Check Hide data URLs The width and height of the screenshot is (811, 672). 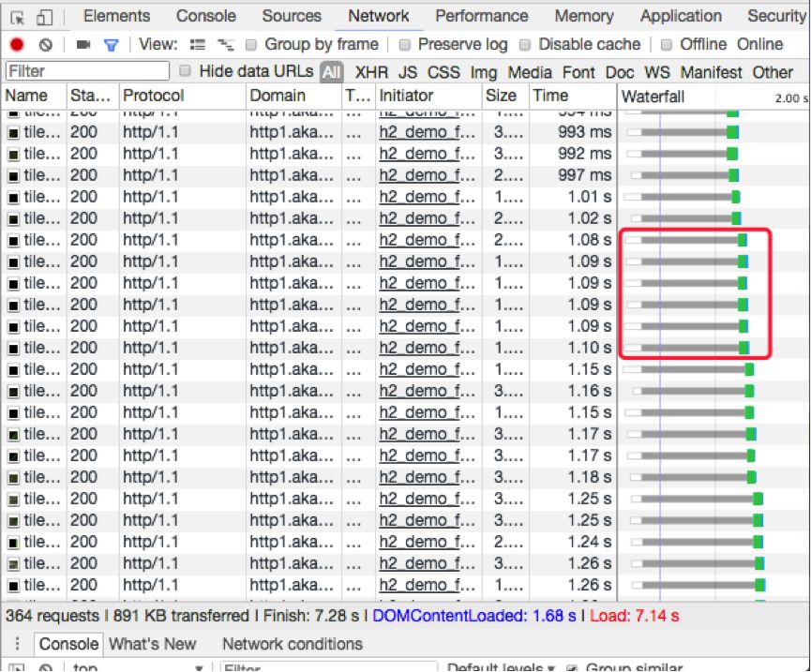pos(185,71)
